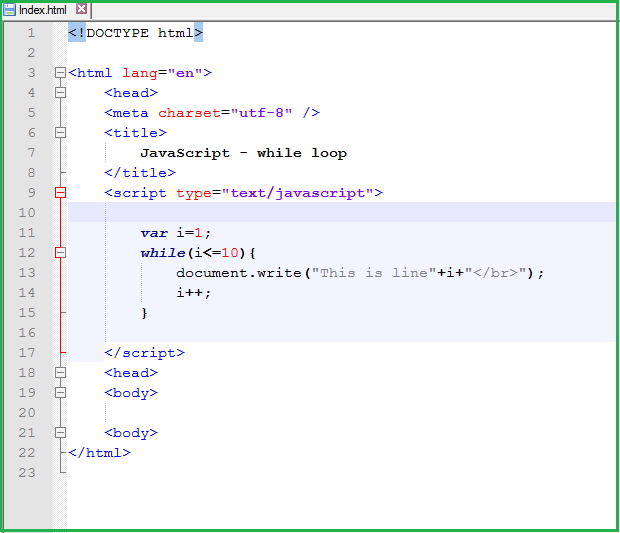
Task: Click the 'var i=1;' statement
Action: click(176, 233)
